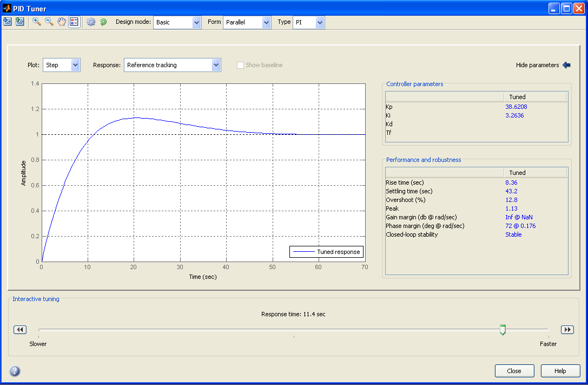Click the Hide parameters link text
The width and height of the screenshot is (588, 385).
pos(537,65)
